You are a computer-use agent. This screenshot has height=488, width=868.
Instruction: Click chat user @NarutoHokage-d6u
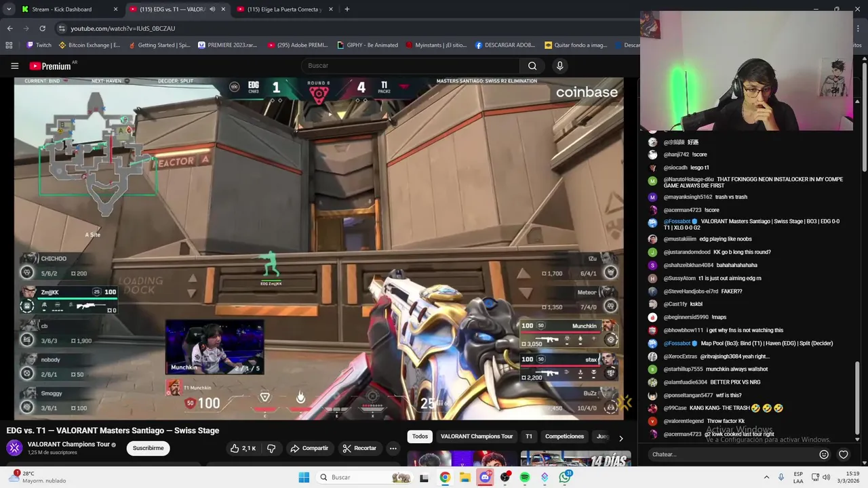(688, 180)
